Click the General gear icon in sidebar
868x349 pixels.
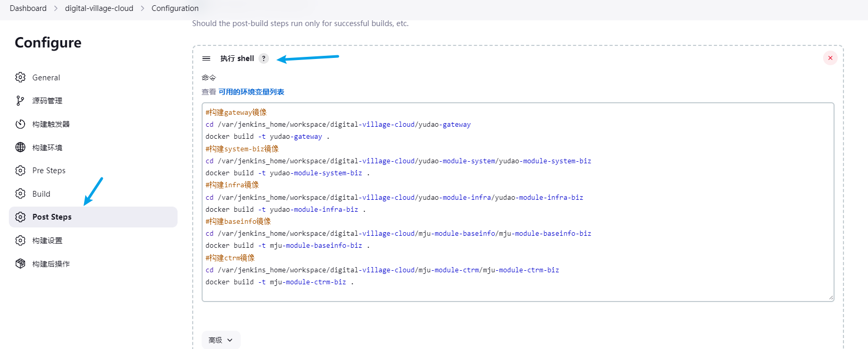click(x=20, y=77)
